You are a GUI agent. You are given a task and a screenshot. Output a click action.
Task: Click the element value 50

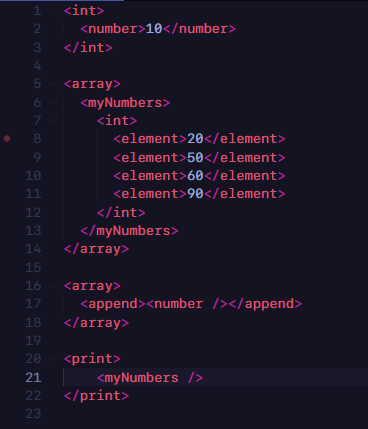195,157
